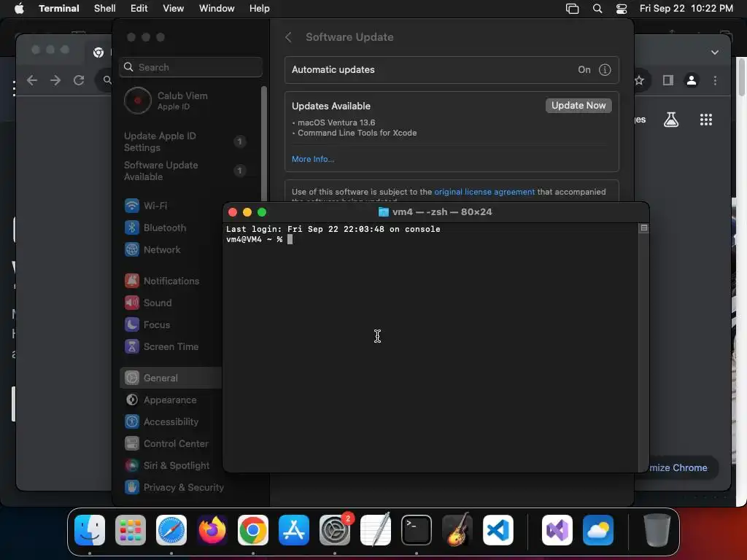Image resolution: width=747 pixels, height=560 pixels.
Task: Select Update Apple ID Settings item
Action: (185, 141)
